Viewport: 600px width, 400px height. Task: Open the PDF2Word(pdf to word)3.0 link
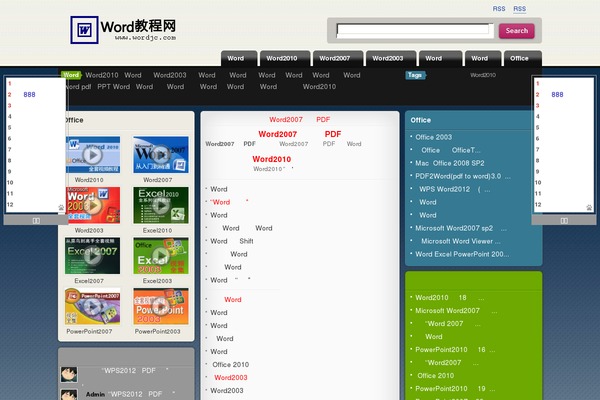pyautogui.click(x=463, y=176)
